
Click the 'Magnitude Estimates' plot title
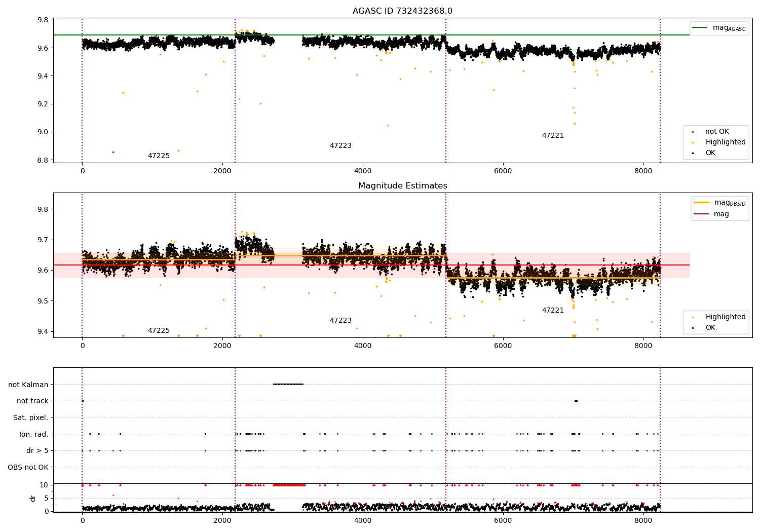402,186
